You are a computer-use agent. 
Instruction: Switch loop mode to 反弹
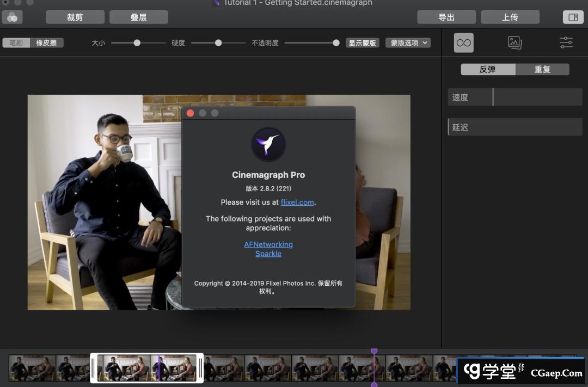(x=488, y=70)
